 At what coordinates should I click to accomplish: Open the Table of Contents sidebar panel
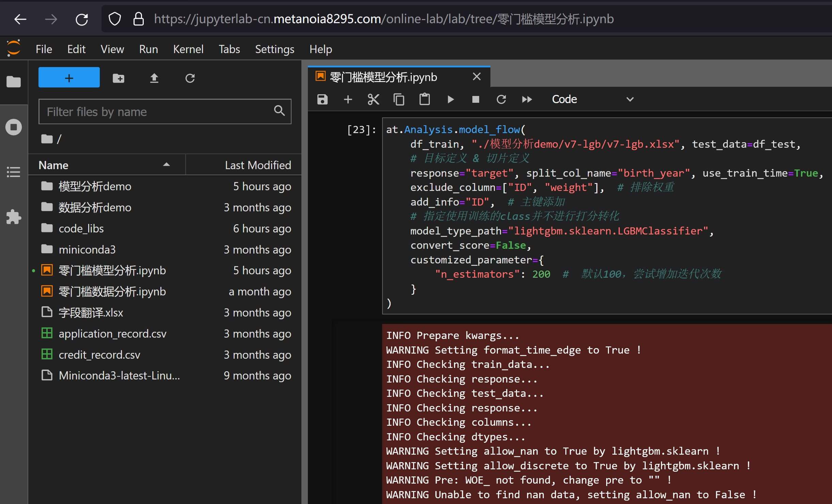pos(14,172)
